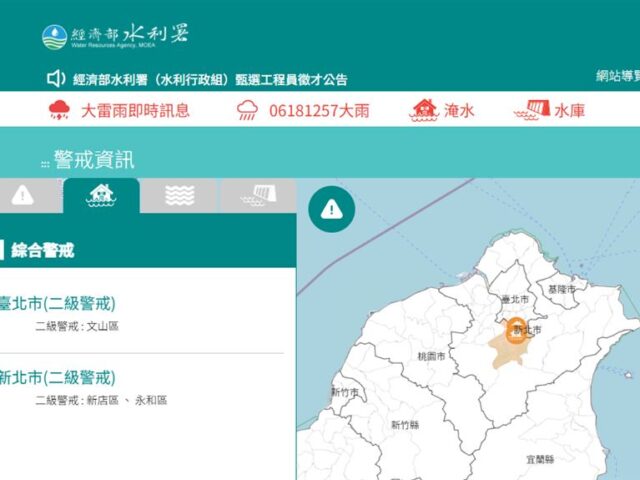The height and width of the screenshot is (480, 640).
Task: Switch to the river waves tab
Action: pyautogui.click(x=180, y=196)
